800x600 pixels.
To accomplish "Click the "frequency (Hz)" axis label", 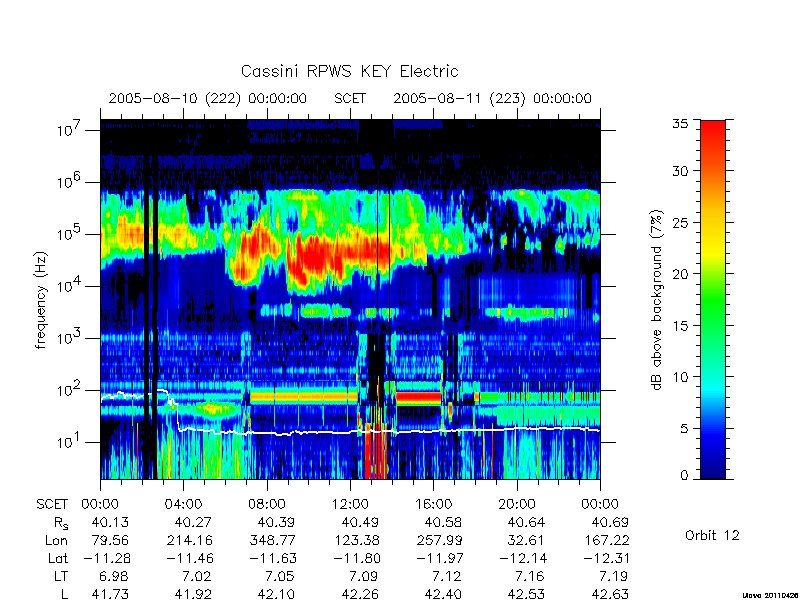I will (x=41, y=300).
